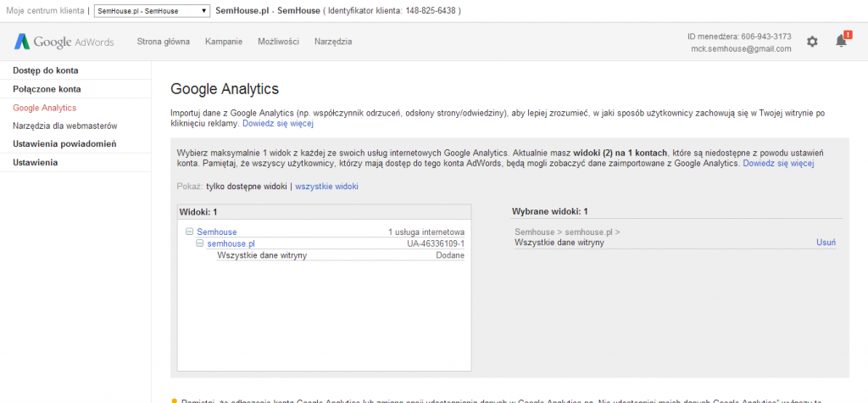Open the Możliwości tab
This screenshot has width=868, height=403.
279,42
